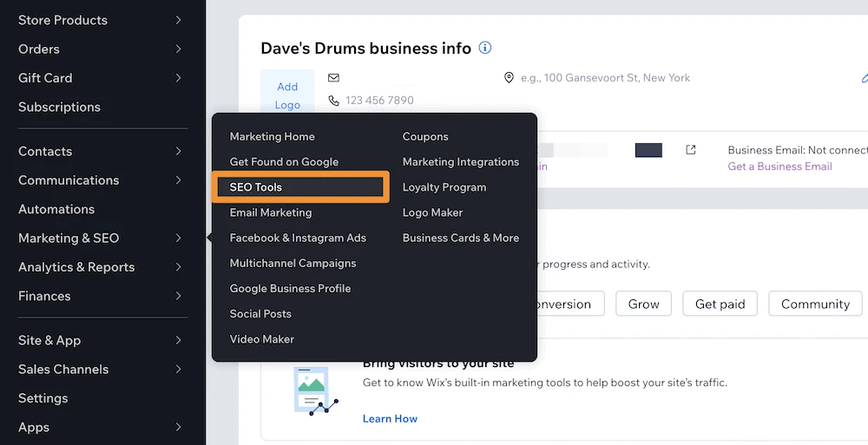Select Coupons in flyout menu
This screenshot has width=868, height=445.
pos(425,137)
